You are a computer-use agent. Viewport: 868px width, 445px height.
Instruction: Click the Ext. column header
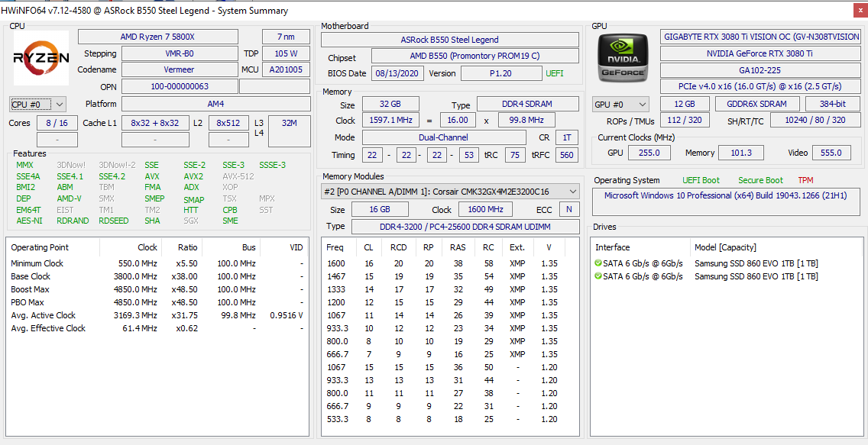[517, 247]
